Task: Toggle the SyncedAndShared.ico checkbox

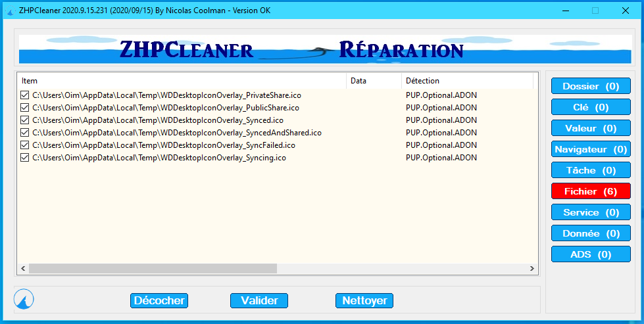Action: pos(24,133)
